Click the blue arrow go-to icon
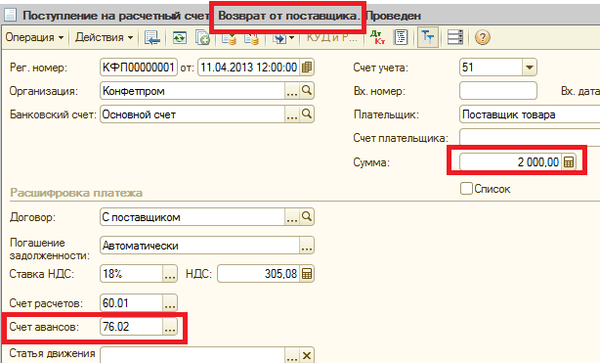The height and width of the screenshot is (363, 600). tap(279, 38)
